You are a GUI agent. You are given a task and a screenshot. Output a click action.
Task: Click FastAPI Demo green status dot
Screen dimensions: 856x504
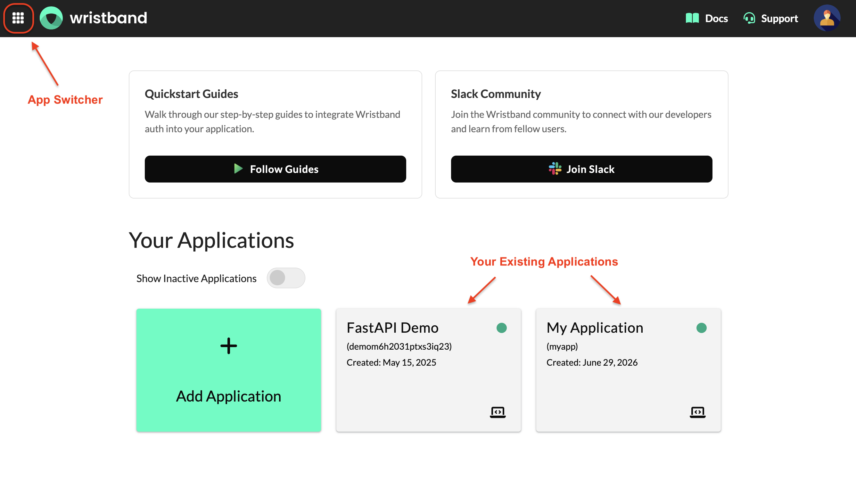pyautogui.click(x=501, y=328)
